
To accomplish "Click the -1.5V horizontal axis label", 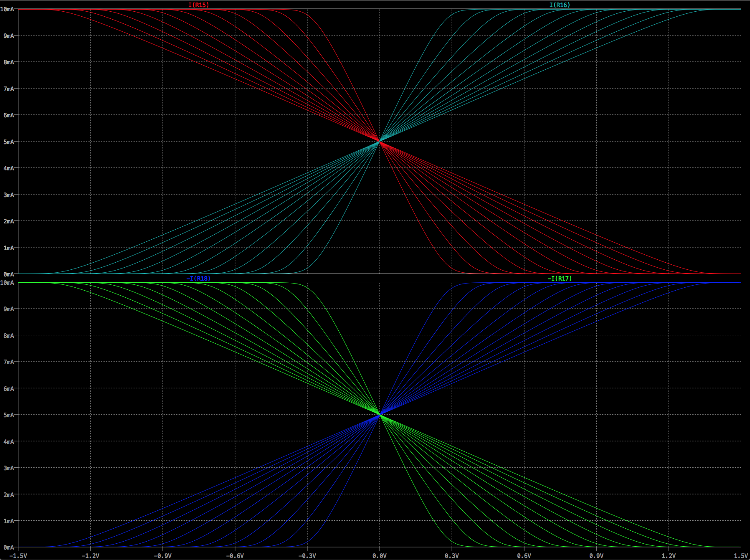I will point(18,556).
